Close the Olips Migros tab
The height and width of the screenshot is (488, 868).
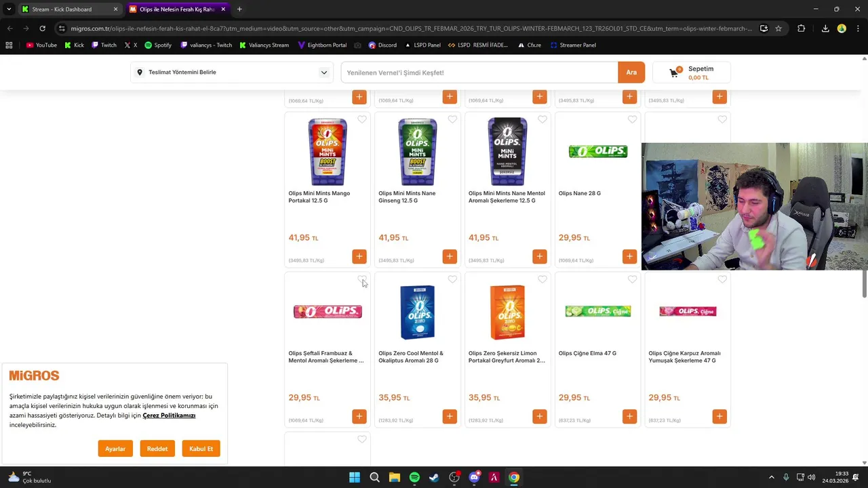click(223, 9)
